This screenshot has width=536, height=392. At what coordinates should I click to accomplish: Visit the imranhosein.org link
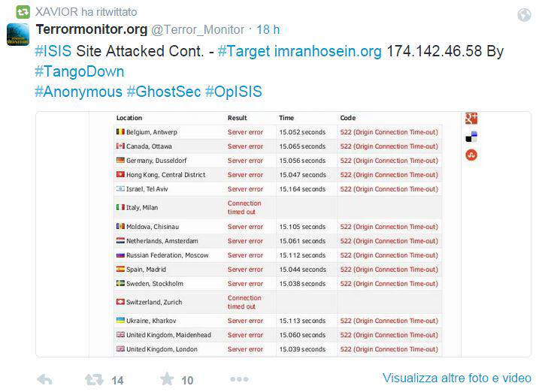tap(328, 52)
